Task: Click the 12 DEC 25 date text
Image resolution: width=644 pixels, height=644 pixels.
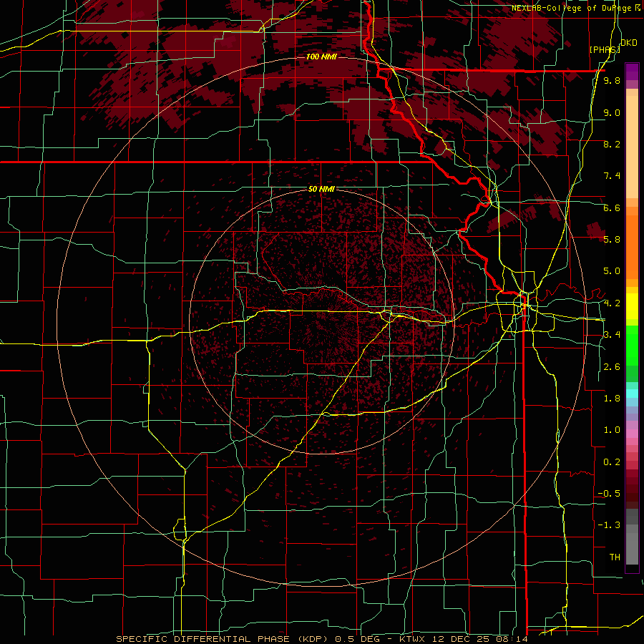Action: pyautogui.click(x=459, y=639)
